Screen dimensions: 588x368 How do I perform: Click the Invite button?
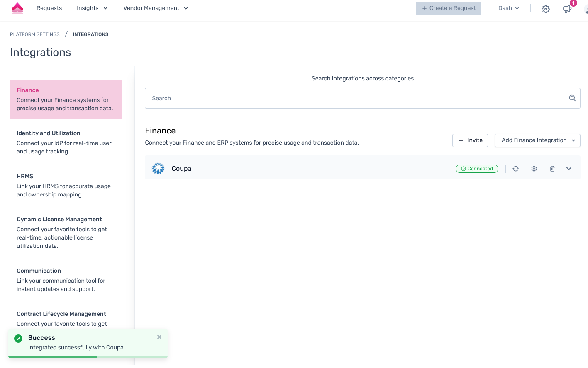tap(470, 140)
